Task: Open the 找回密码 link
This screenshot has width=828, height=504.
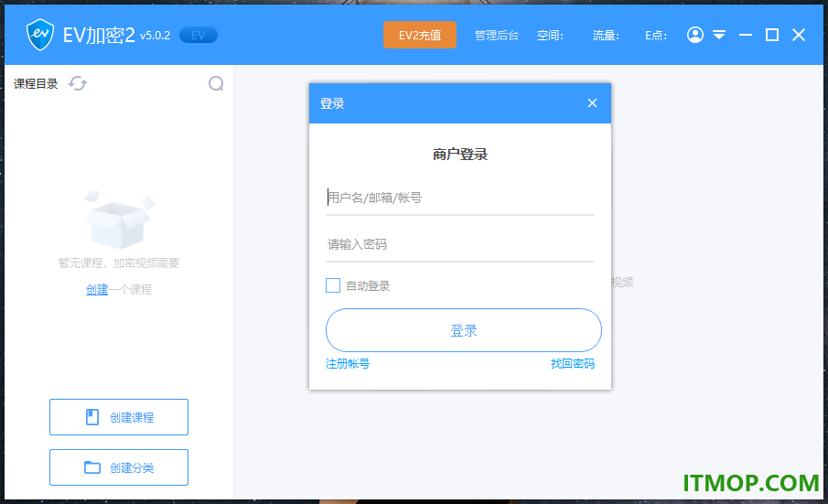Action: pos(573,364)
